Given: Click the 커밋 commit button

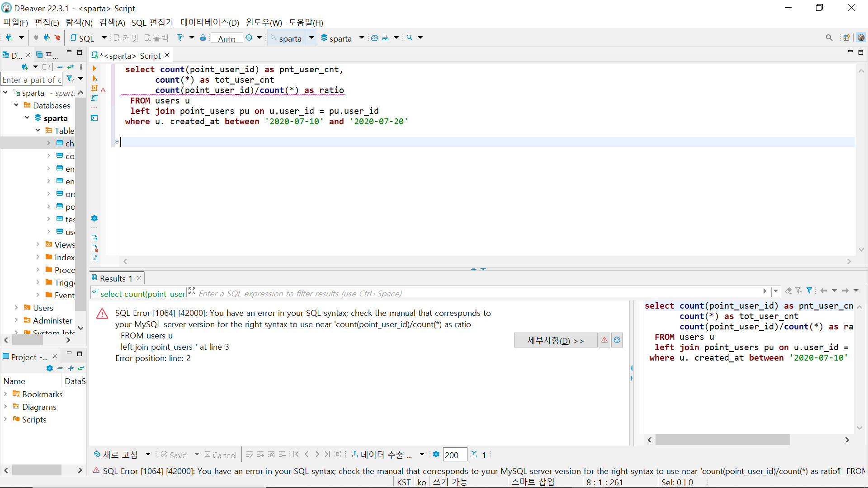Looking at the screenshot, I should [126, 38].
